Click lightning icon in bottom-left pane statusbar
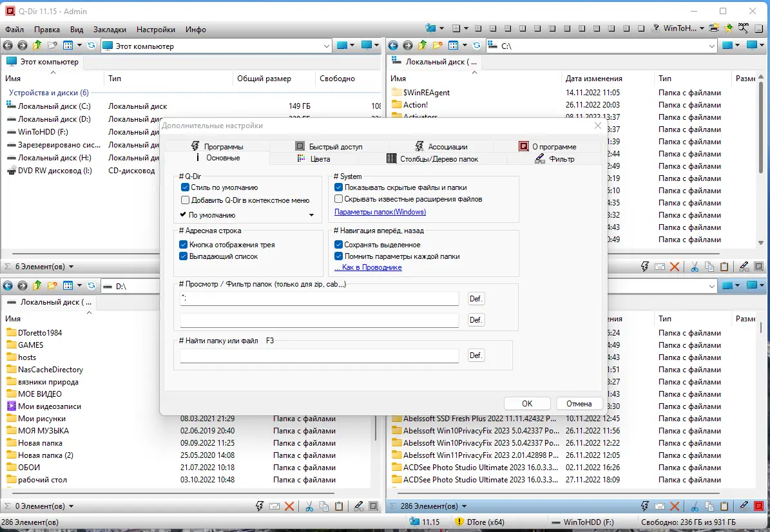 point(259,506)
